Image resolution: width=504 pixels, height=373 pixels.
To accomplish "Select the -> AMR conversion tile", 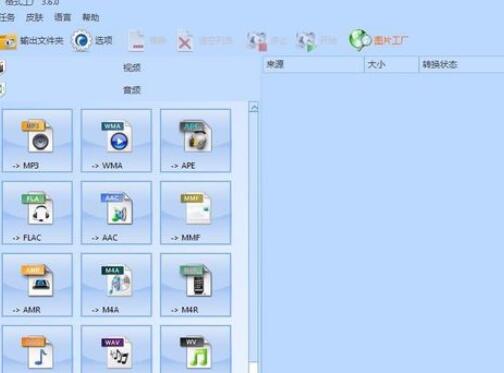I will 37,285.
